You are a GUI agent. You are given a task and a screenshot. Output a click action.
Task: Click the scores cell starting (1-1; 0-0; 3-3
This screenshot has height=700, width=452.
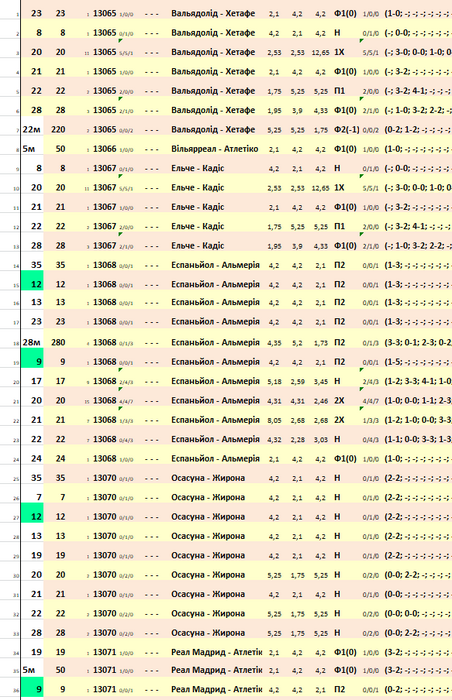pyautogui.click(x=418, y=439)
